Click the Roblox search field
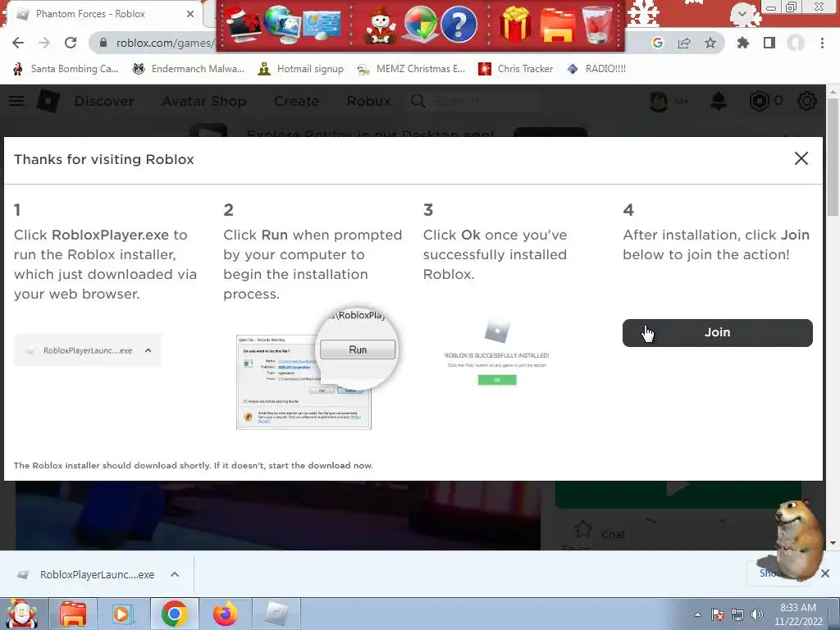This screenshot has width=840, height=630. tap(476, 101)
